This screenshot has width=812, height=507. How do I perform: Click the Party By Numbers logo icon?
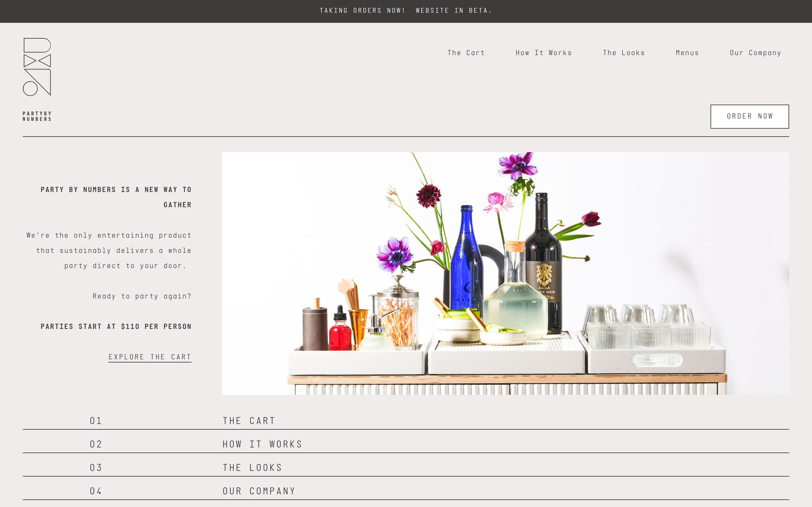click(x=37, y=67)
